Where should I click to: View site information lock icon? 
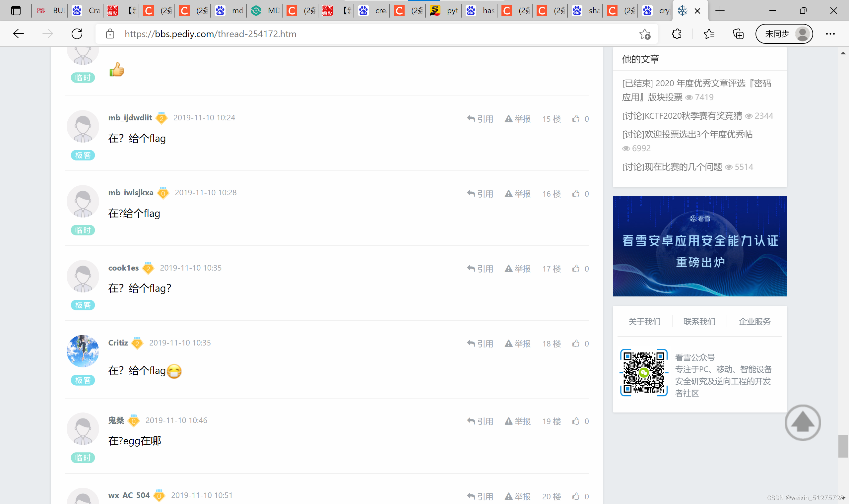click(x=110, y=33)
